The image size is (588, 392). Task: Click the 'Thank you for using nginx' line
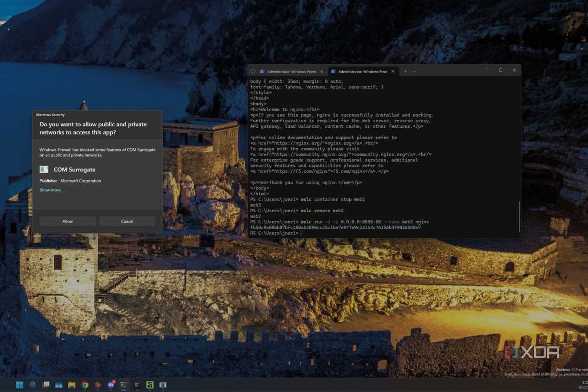pyautogui.click(x=306, y=183)
